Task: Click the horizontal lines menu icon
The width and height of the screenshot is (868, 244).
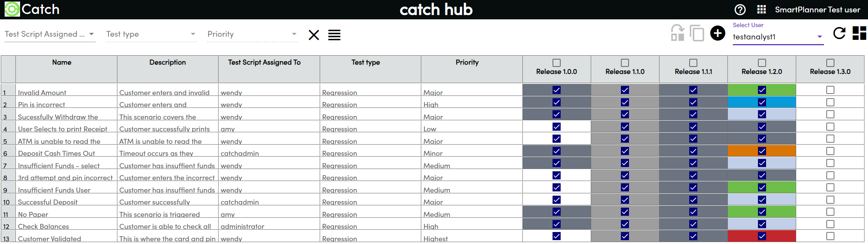Action: click(x=334, y=35)
